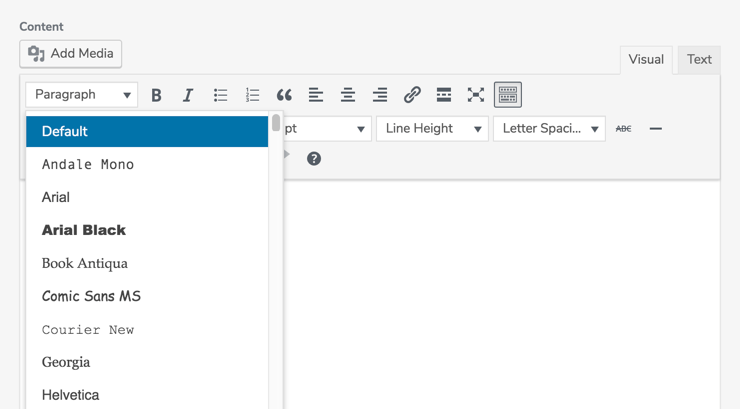Open the Letter Spacing dropdown
Screen dimensions: 740x409
[549, 129]
